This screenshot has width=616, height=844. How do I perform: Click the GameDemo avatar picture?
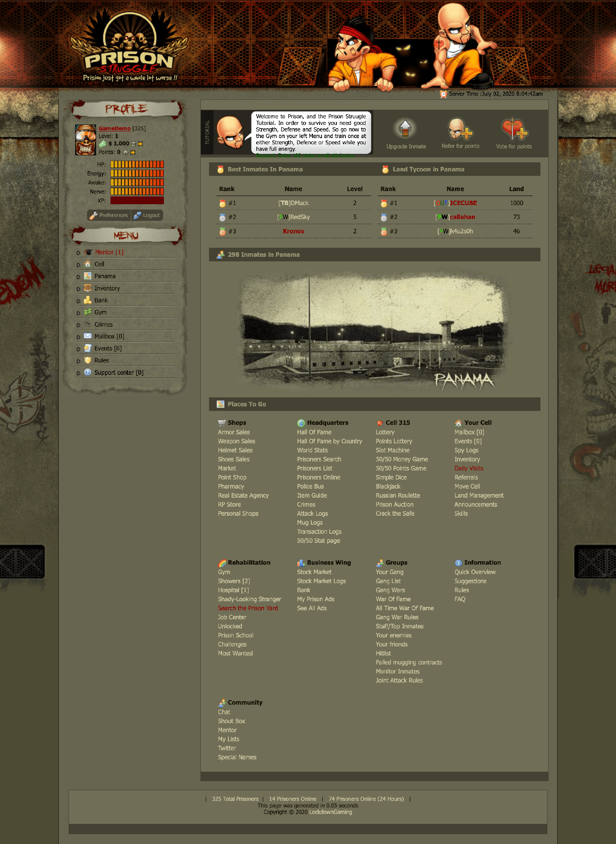pos(85,140)
